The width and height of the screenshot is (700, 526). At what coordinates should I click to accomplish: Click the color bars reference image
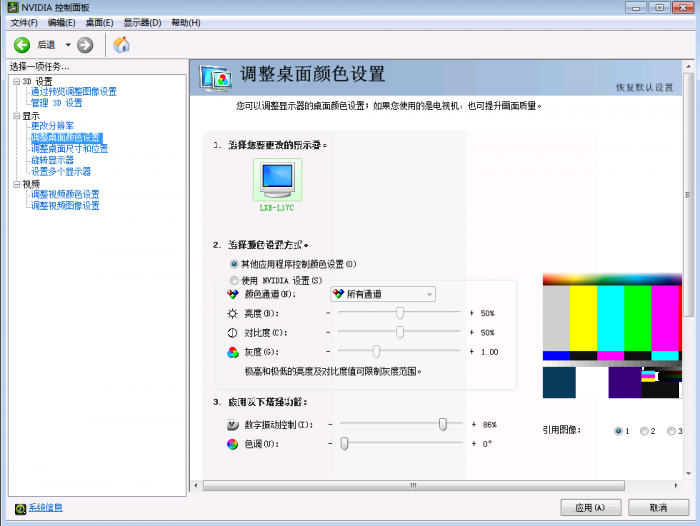[612, 336]
